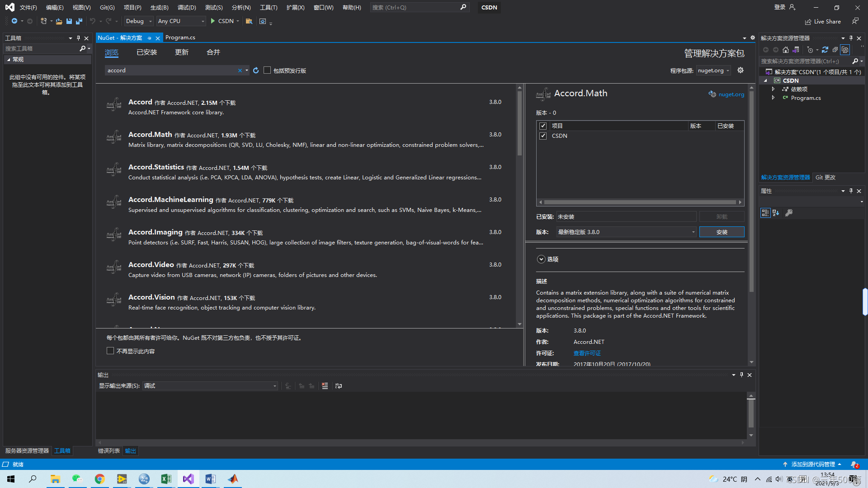The width and height of the screenshot is (868, 488).
Task: Open the File menu
Action: pyautogui.click(x=28, y=8)
